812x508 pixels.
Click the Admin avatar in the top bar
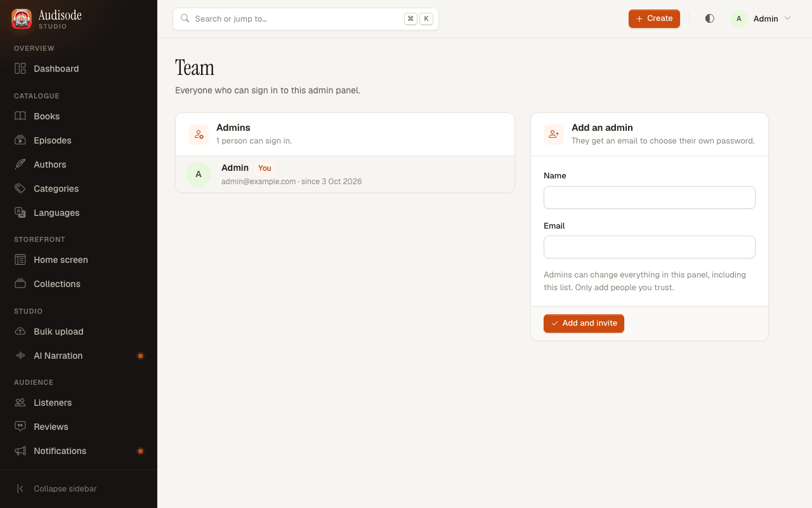coord(739,18)
